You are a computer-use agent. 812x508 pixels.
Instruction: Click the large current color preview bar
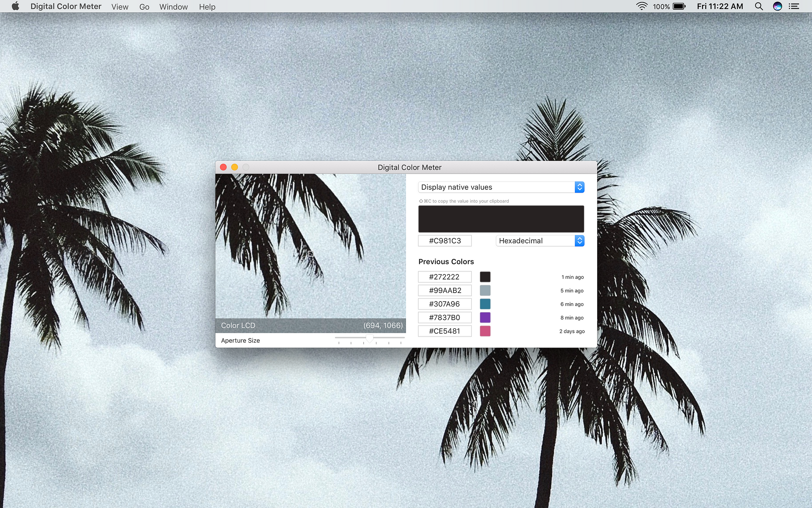(501, 219)
